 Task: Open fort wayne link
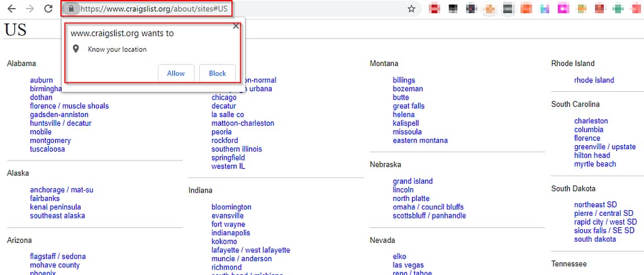click(x=228, y=225)
